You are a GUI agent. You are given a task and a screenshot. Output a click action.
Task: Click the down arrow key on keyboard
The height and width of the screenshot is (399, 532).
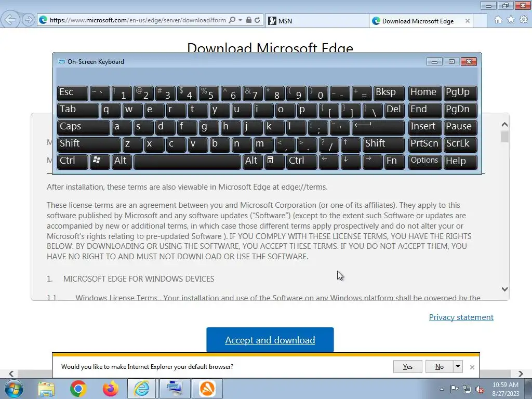(x=351, y=161)
